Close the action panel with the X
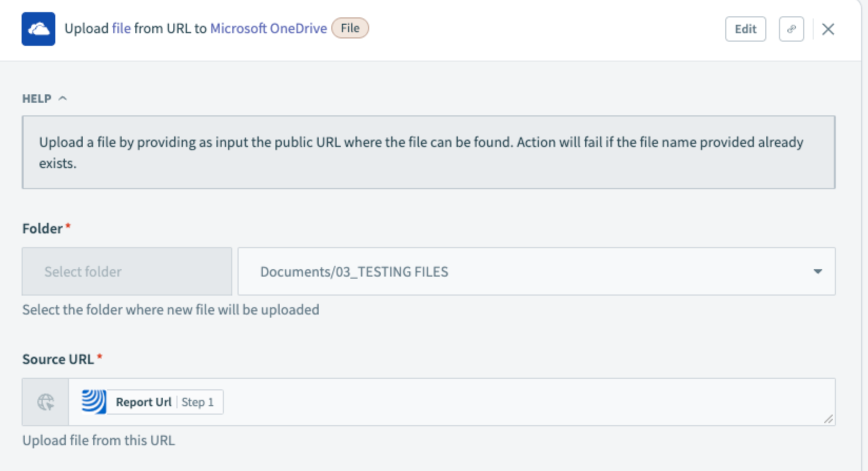This screenshot has width=868, height=471. tap(828, 29)
